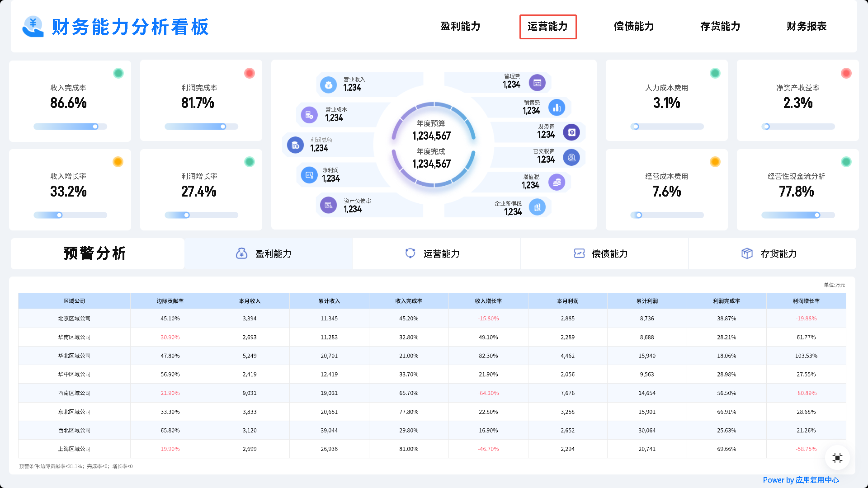
Task: Click the 销售费 bar chart icon
Action: (x=557, y=108)
